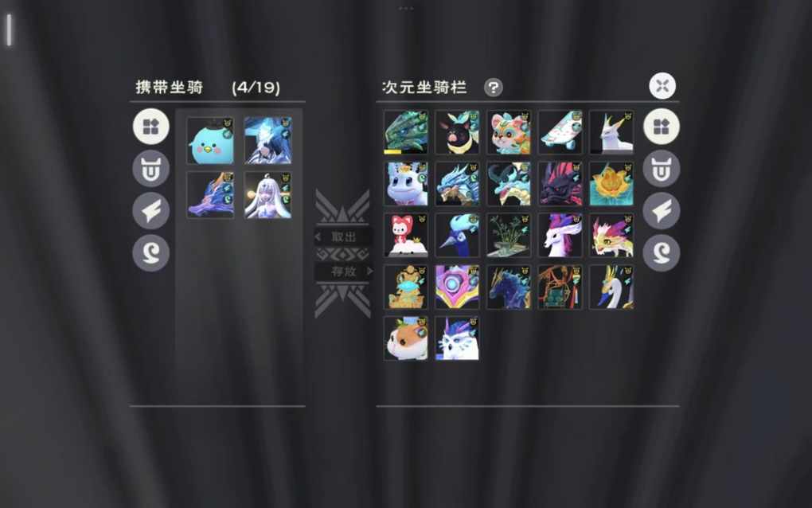Viewport: 812px width, 508px height.
Task: Click the all-categories filter in dimension mount panel
Action: 662,127
